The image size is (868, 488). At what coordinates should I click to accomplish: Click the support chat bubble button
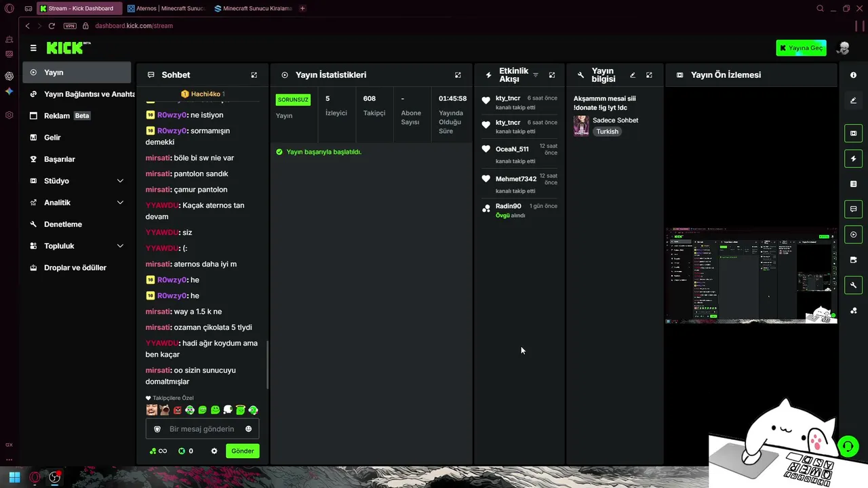click(x=848, y=447)
